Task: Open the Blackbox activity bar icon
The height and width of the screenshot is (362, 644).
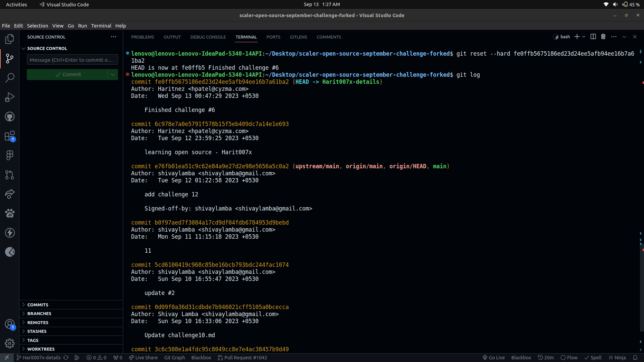Action: point(10,252)
